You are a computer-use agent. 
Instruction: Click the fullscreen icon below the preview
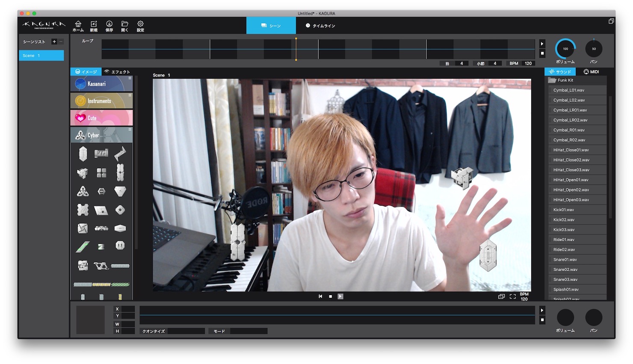512,296
